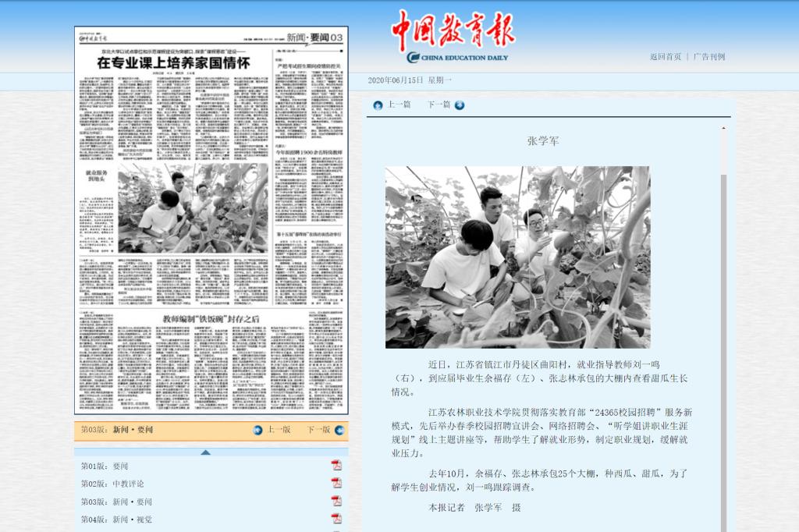Click the previous page (上一版) arrow icon
The image size is (799, 532).
[257, 430]
